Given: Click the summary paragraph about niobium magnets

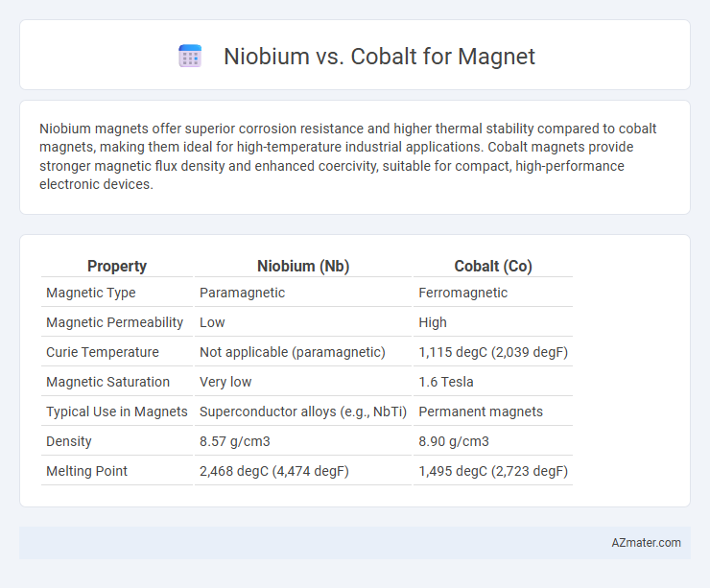Looking at the screenshot, I should (x=347, y=156).
